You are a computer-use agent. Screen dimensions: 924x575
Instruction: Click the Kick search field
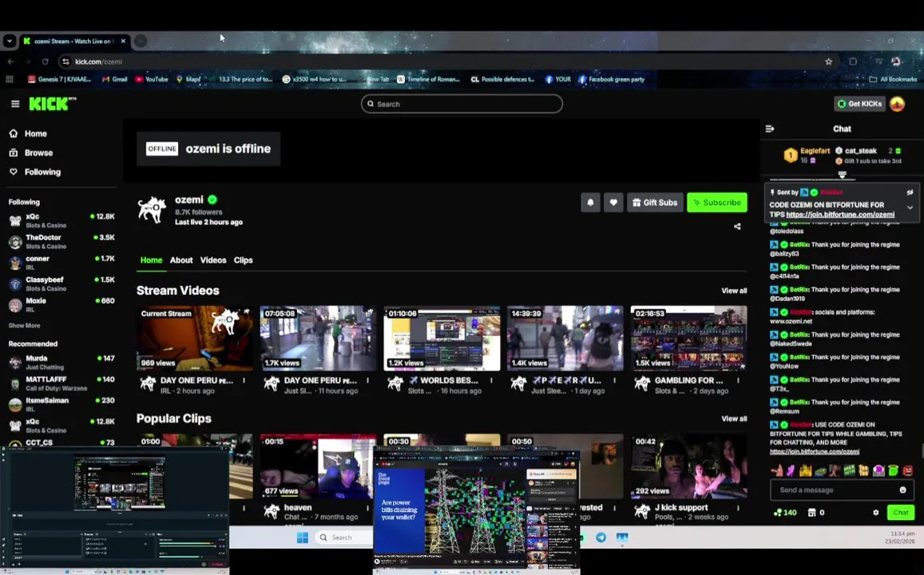462,104
